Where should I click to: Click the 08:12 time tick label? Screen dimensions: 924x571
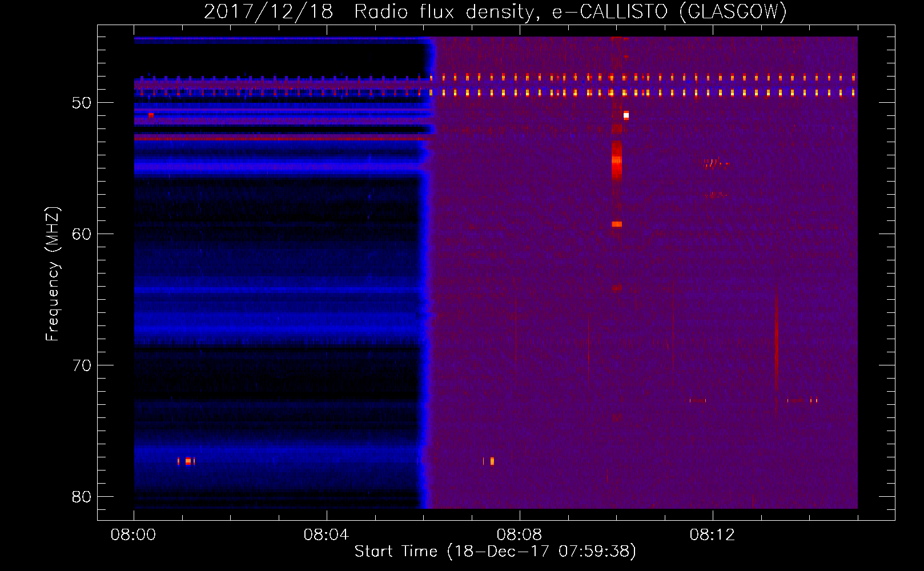[712, 535]
